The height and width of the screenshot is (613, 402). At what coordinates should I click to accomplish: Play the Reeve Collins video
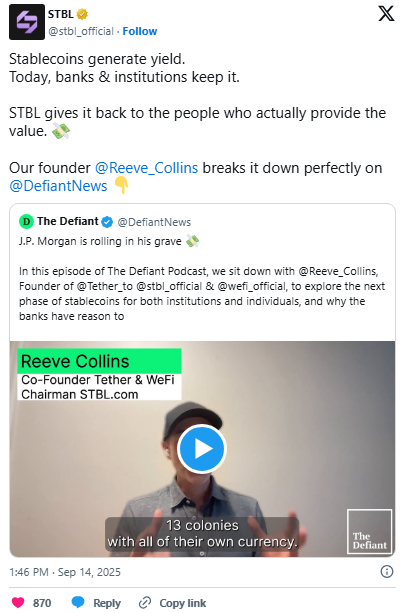point(202,449)
